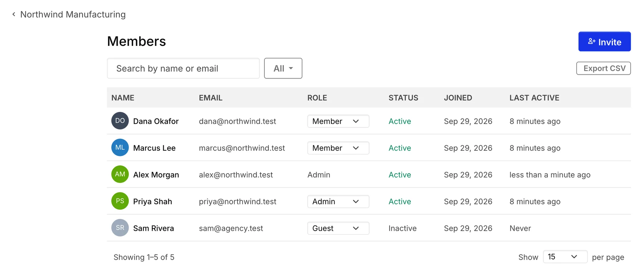Click Marcus Lee's ML avatar
This screenshot has width=644, height=273.
click(120, 148)
